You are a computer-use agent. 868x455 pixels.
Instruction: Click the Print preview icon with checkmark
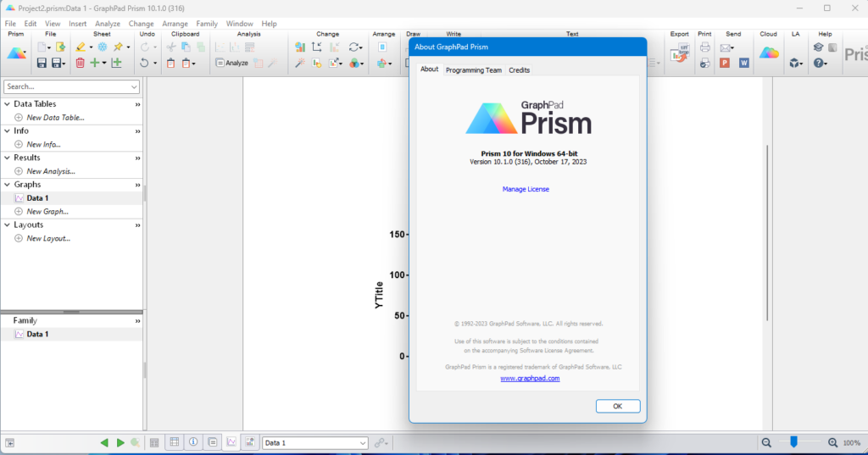click(x=704, y=63)
